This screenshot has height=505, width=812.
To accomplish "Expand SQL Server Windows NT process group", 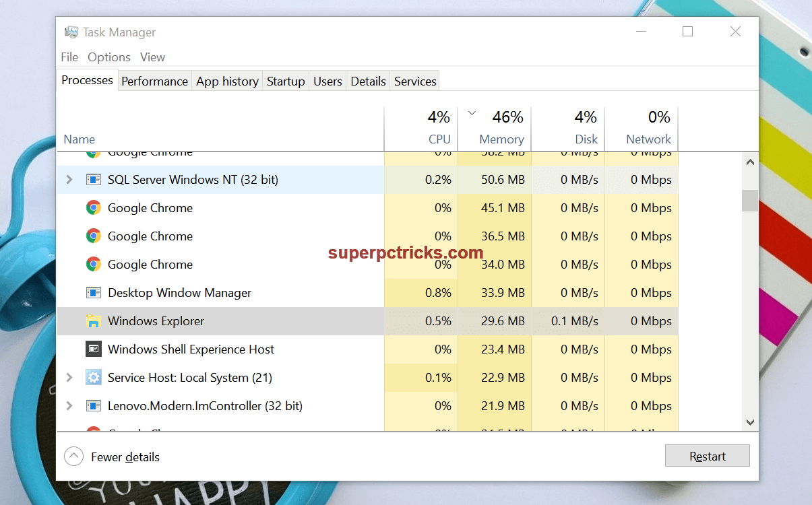I will (x=69, y=179).
